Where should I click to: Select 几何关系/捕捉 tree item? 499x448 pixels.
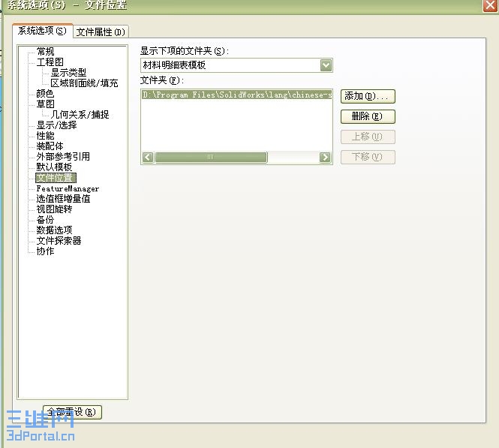point(80,114)
